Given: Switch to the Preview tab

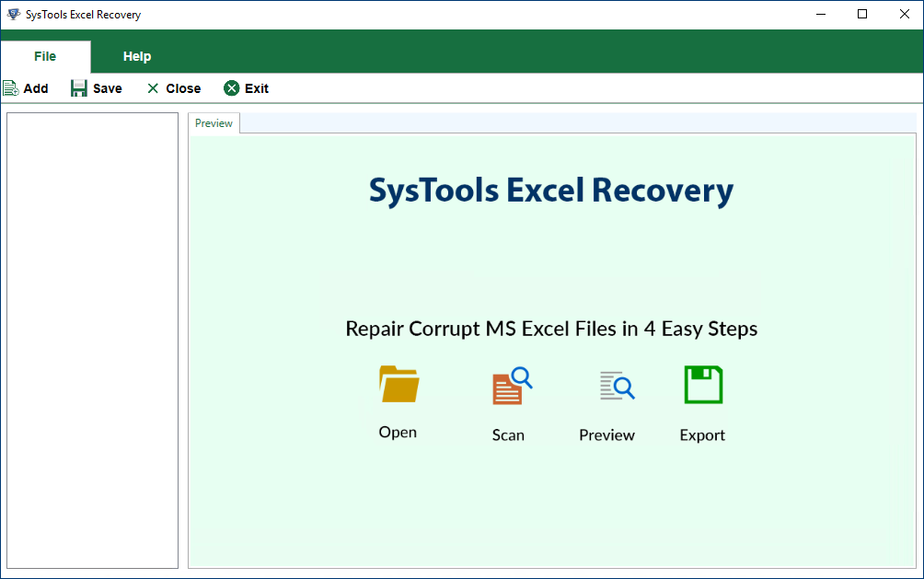Looking at the screenshot, I should point(214,122).
